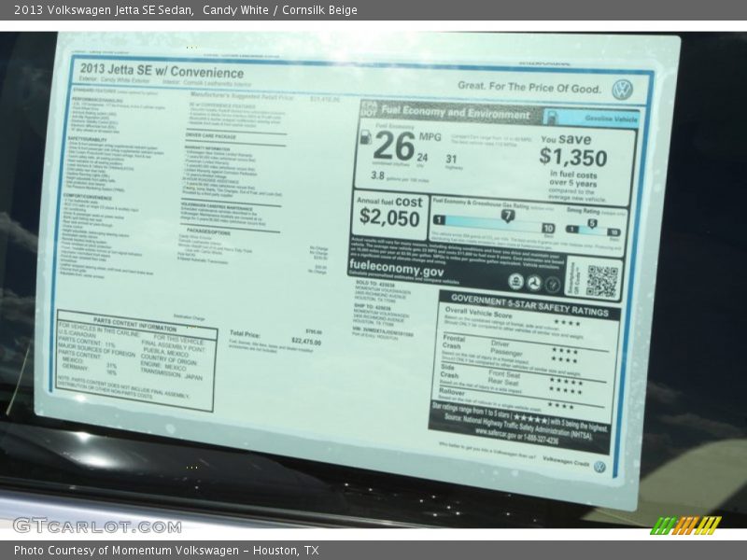
Task: Click the 'SAFETY/DURABILITY' section heading
Action: [87, 139]
